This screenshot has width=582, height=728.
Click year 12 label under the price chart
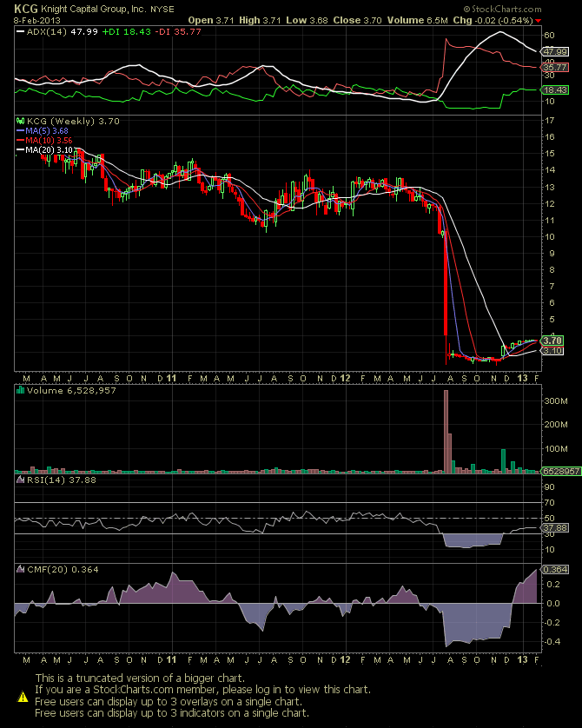click(345, 378)
